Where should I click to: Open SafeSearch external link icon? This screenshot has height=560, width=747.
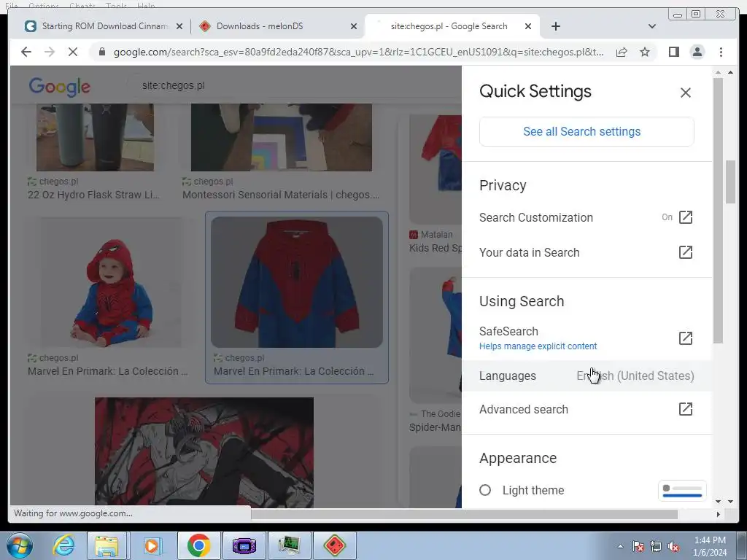pyautogui.click(x=685, y=338)
